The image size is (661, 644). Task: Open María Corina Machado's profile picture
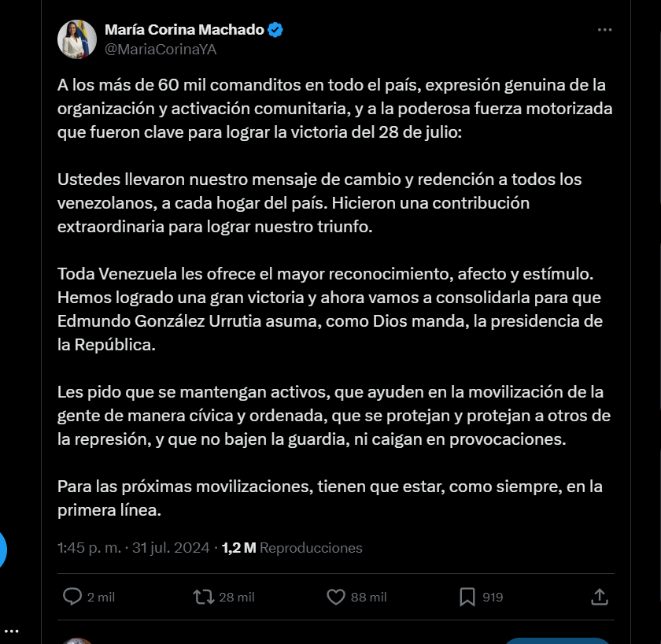click(77, 39)
